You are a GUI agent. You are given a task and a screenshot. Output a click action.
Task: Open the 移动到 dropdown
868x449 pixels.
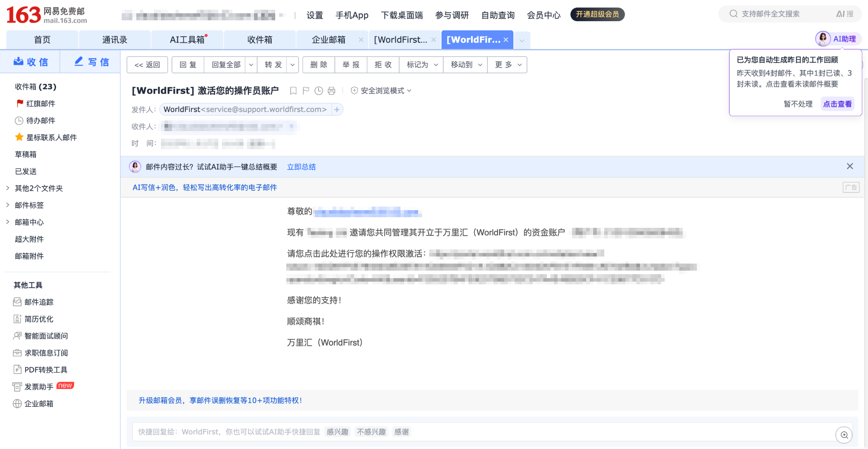click(x=466, y=65)
